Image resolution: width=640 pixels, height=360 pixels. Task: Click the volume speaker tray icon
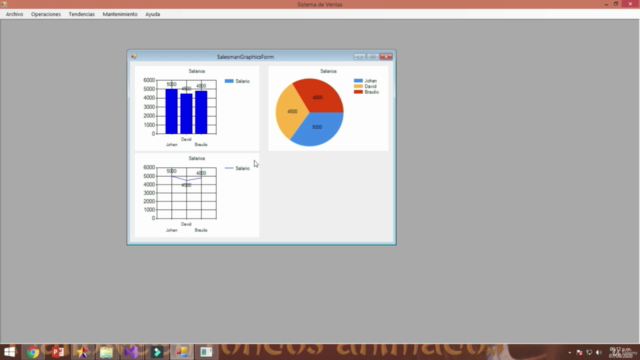click(x=599, y=352)
